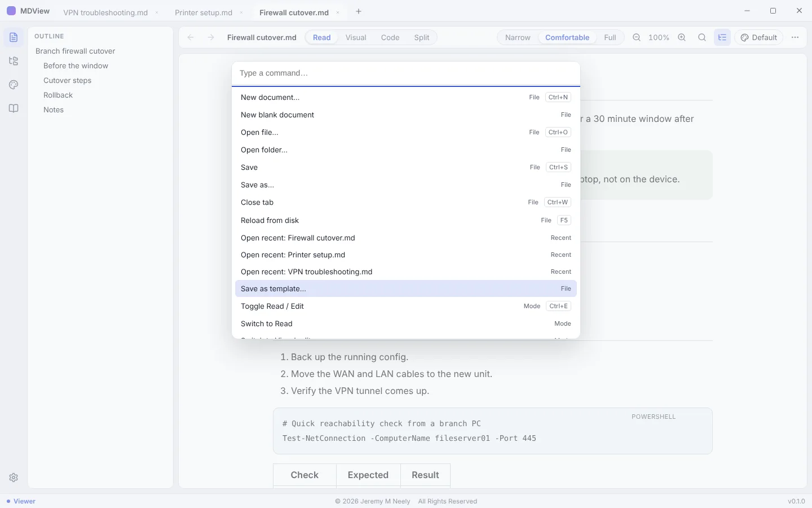Open the documents icon in left sidebar

[14, 37]
